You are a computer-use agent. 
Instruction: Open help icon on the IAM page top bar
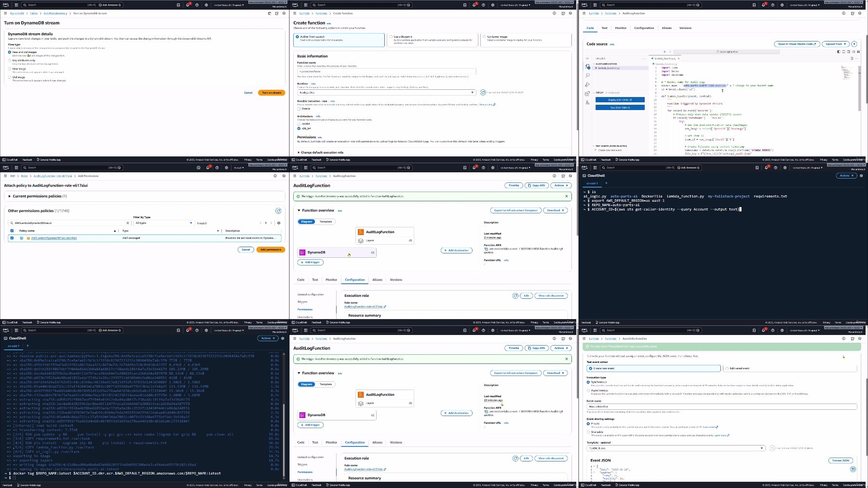coord(217,167)
